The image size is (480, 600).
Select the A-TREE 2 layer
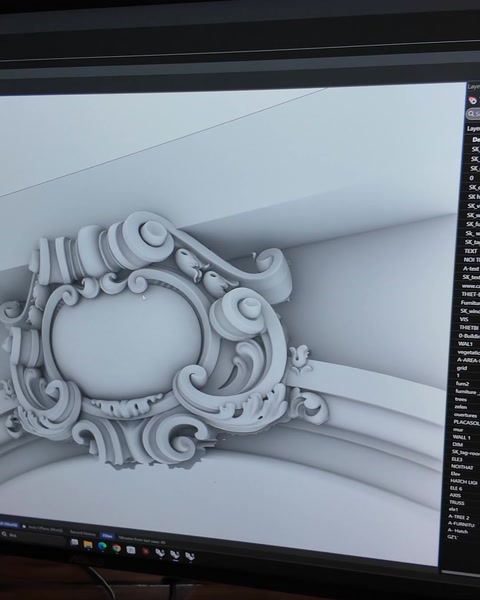[x=458, y=517]
